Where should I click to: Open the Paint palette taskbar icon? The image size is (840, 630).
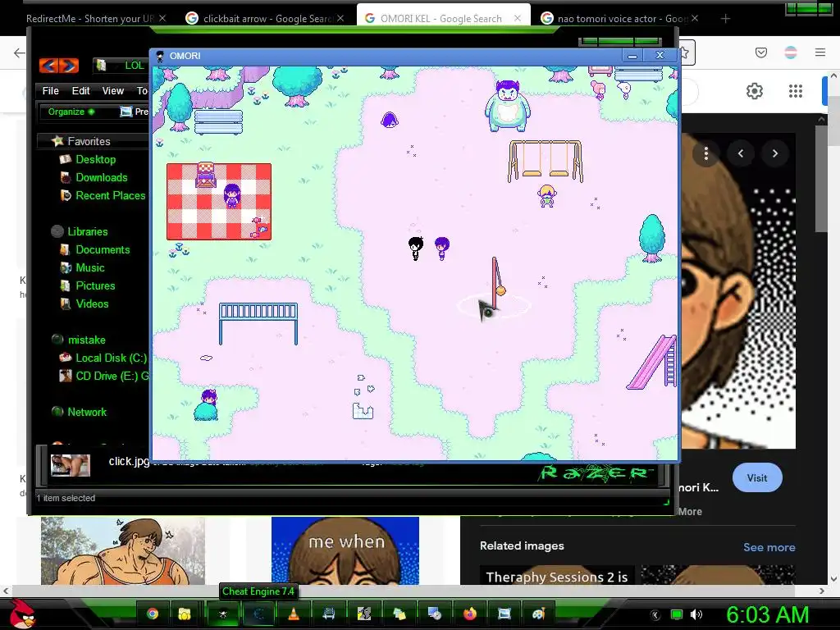pyautogui.click(x=538, y=614)
